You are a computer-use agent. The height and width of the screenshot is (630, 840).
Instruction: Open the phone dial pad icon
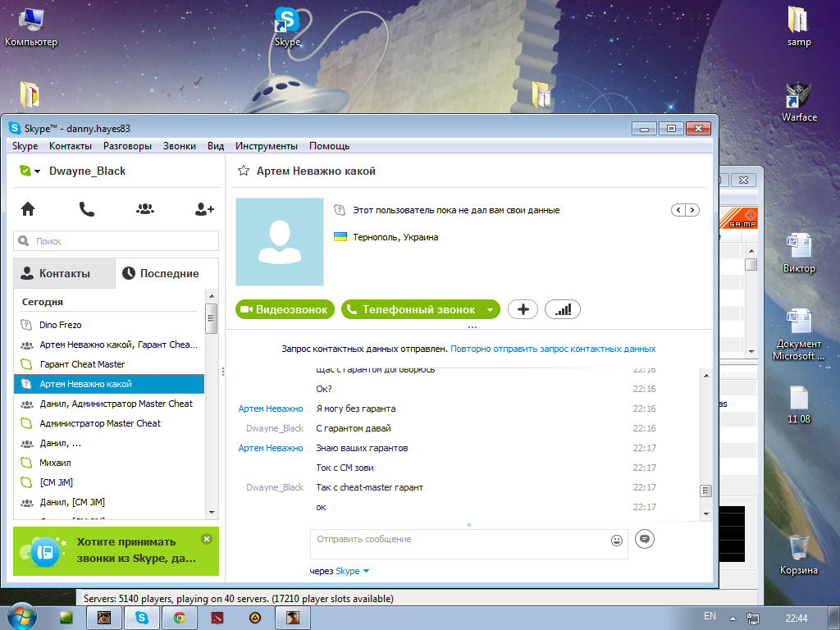87,209
